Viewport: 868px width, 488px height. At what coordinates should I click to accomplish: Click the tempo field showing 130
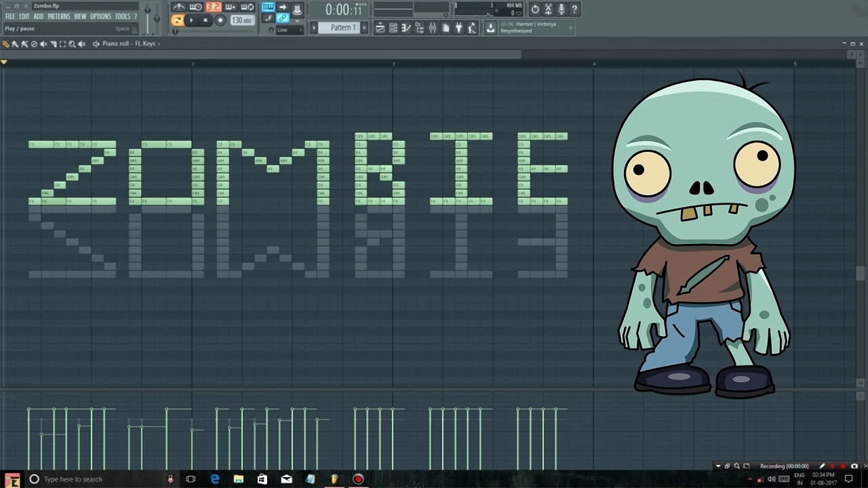click(x=241, y=20)
